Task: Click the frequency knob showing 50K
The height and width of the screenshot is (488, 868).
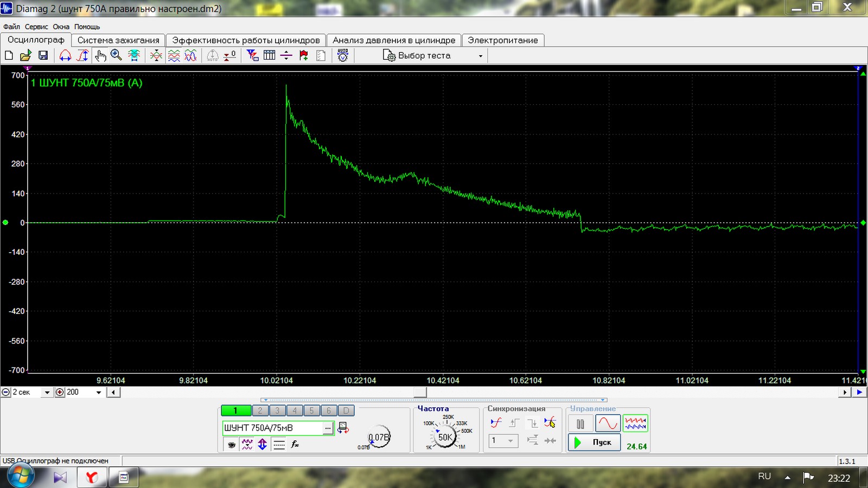Action: (445, 437)
